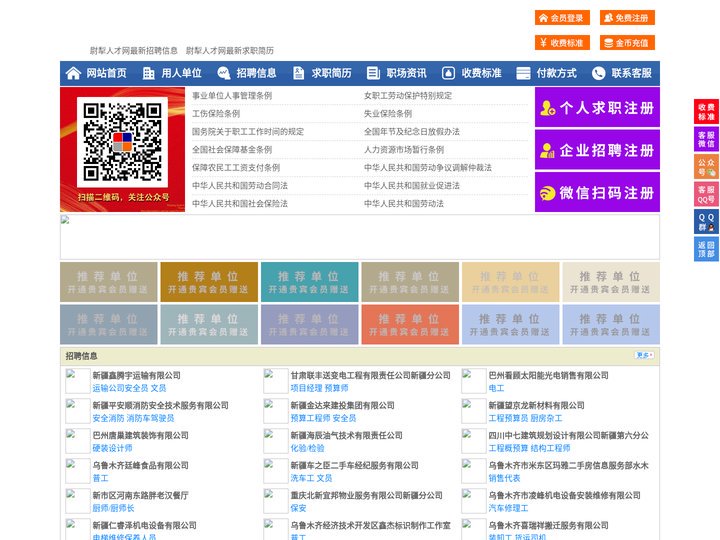Open 运输公司安全员 文员 job link
Screen dimensions: 720x540
[x=129, y=388]
